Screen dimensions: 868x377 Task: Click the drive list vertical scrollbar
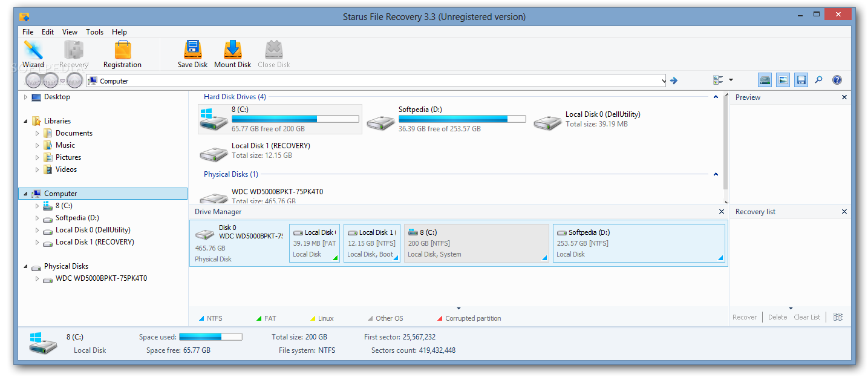(x=726, y=143)
